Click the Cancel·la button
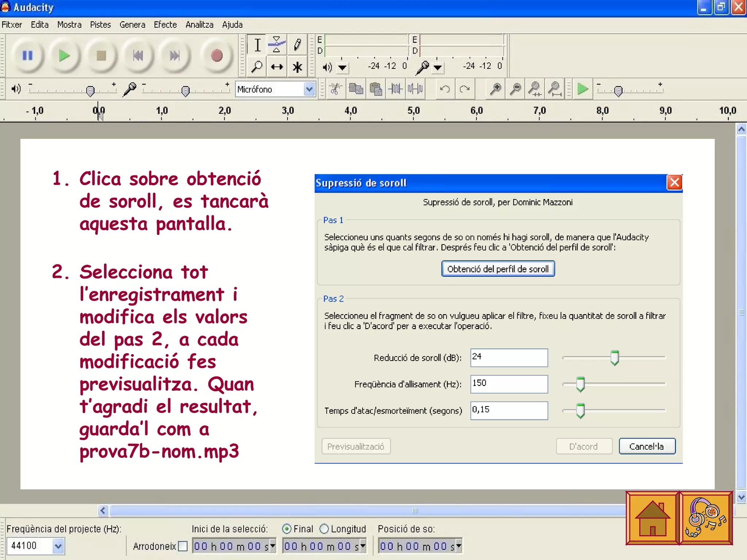 (647, 446)
